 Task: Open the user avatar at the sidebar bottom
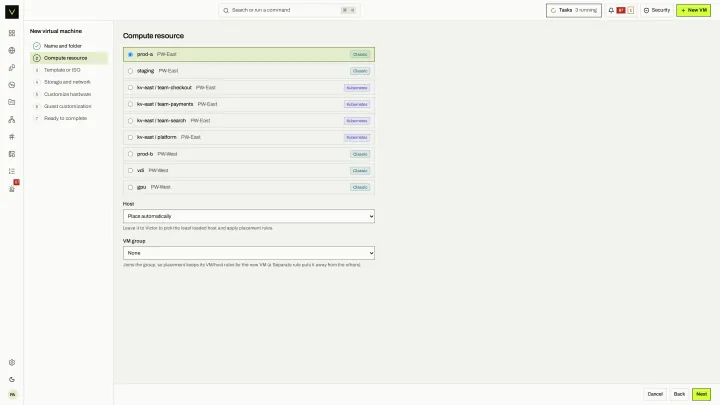12,394
